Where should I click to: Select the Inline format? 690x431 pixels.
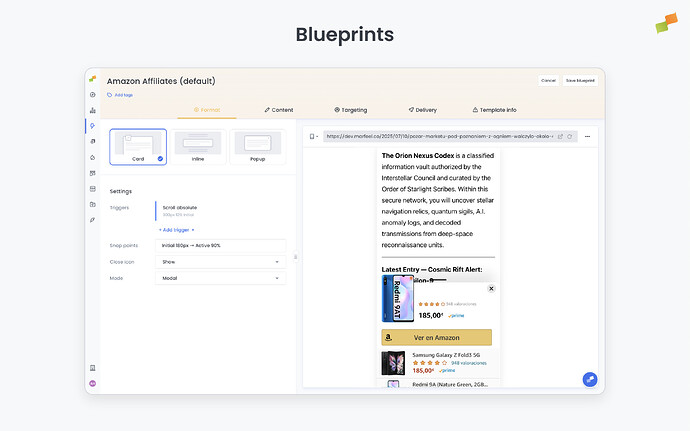coord(198,147)
